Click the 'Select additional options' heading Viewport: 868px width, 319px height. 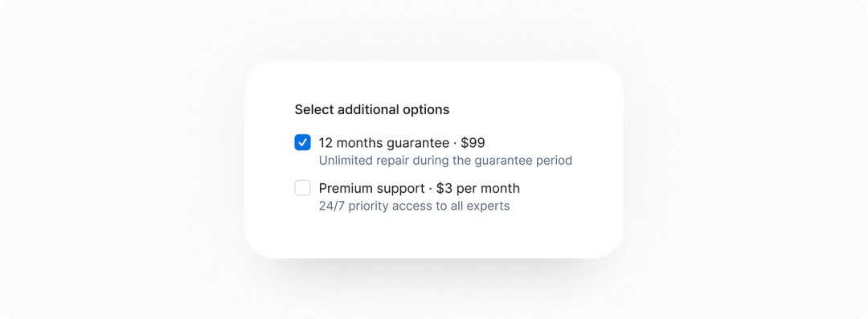click(372, 109)
